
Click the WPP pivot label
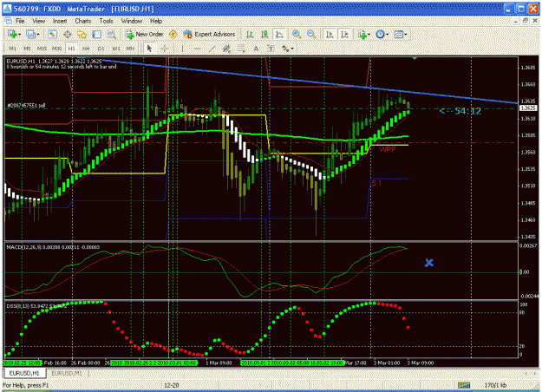pyautogui.click(x=388, y=149)
